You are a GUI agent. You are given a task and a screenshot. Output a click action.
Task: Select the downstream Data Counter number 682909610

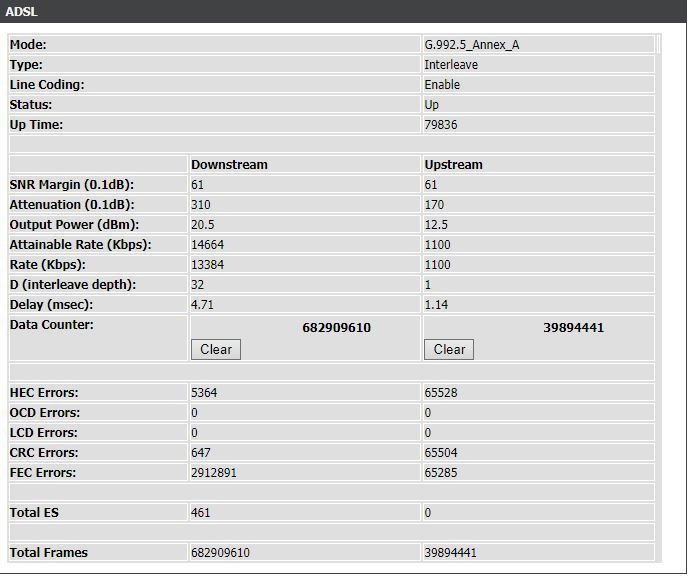(336, 327)
